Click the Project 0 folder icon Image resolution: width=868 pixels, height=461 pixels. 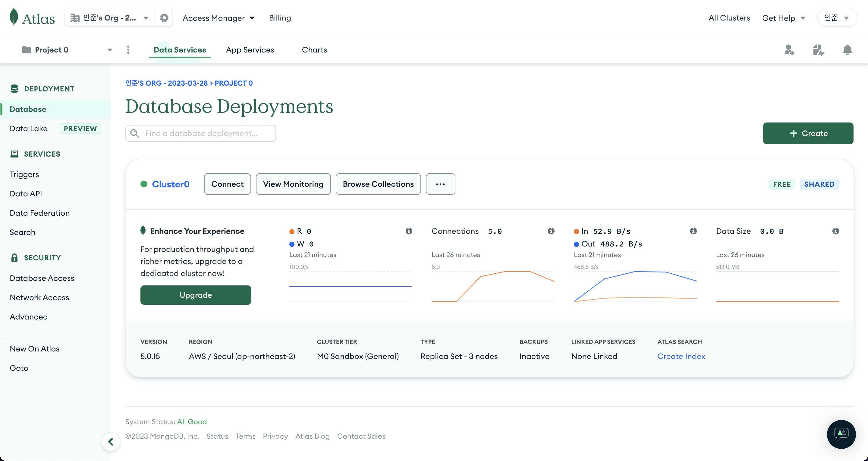26,50
